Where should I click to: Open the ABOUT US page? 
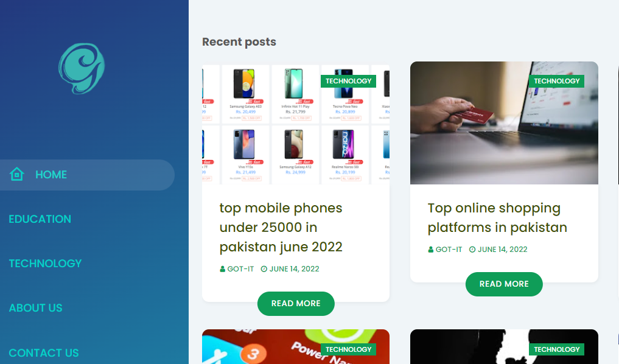[x=35, y=308]
